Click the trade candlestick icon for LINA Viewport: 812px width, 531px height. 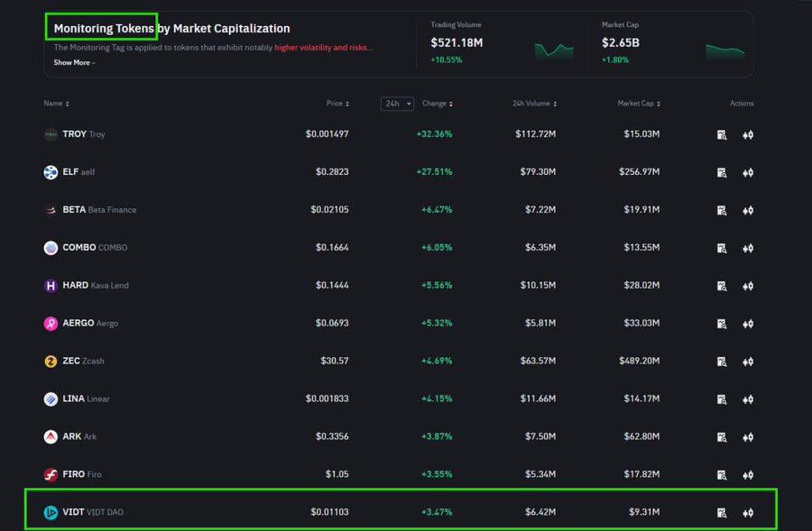point(748,399)
